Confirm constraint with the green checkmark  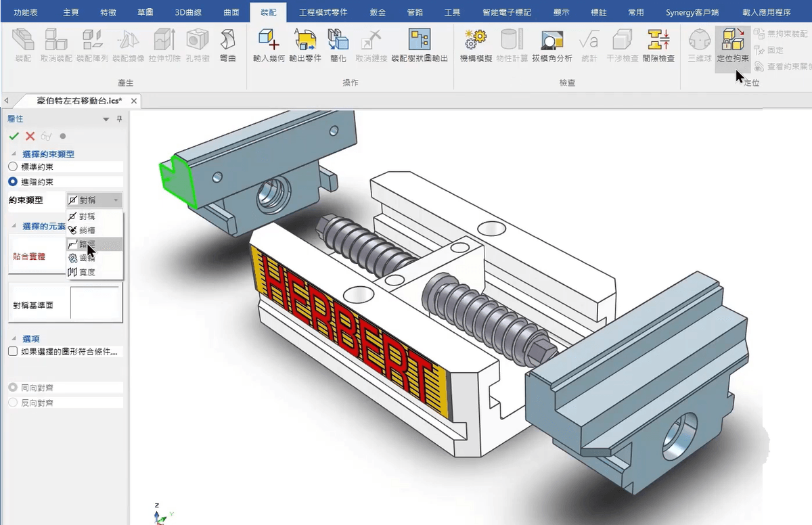14,136
